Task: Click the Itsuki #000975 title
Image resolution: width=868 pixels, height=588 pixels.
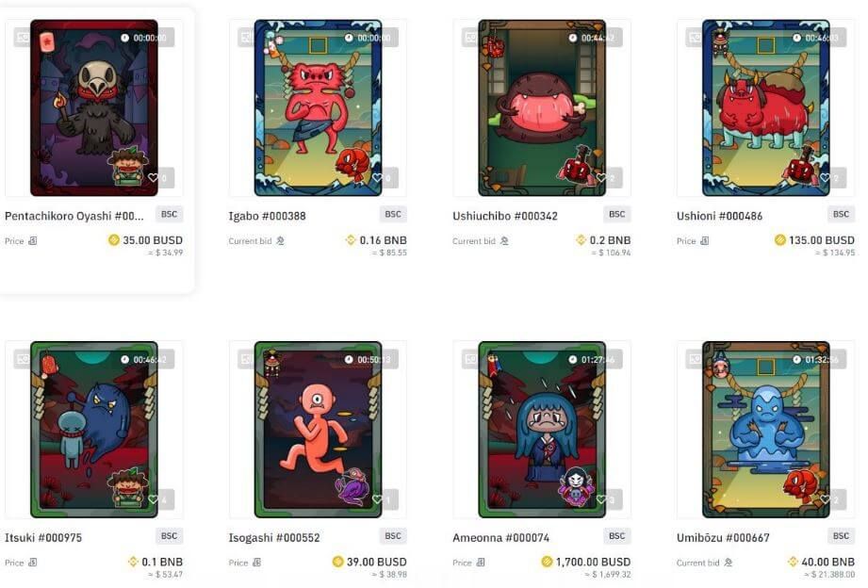Action: click(x=43, y=538)
